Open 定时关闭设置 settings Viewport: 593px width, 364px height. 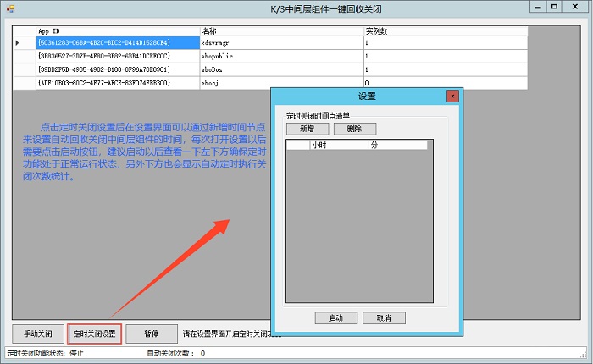pyautogui.click(x=95, y=333)
